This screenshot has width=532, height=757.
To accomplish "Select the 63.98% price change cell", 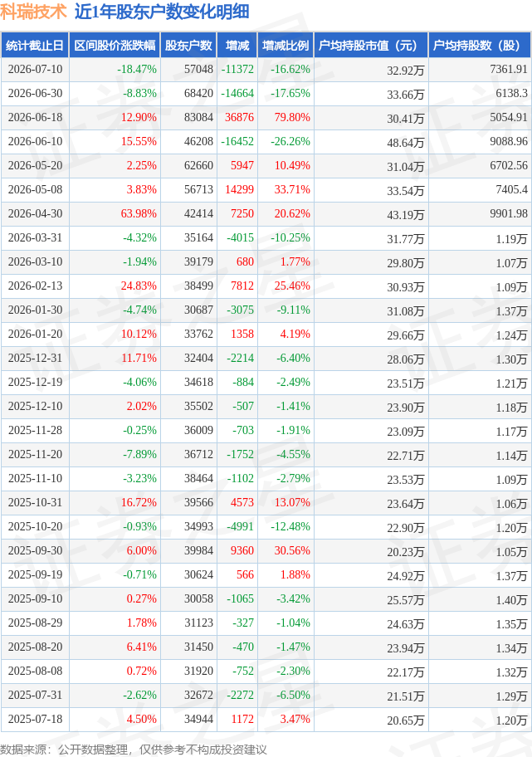I will pyautogui.click(x=115, y=214).
